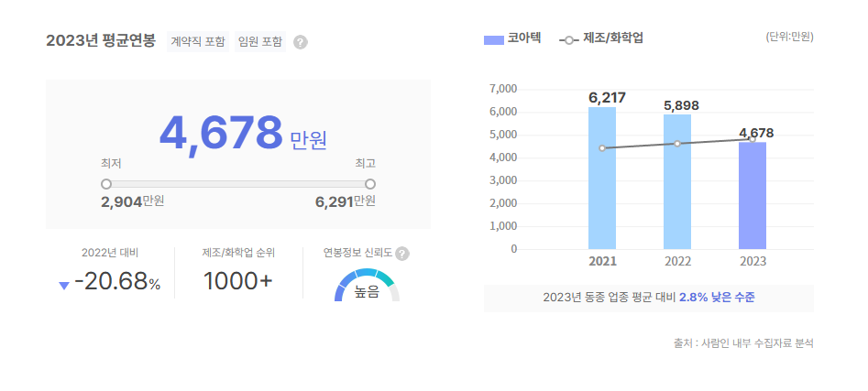Click the large 4,678 만원 average value
This screenshot has width=868, height=391.
point(243,134)
